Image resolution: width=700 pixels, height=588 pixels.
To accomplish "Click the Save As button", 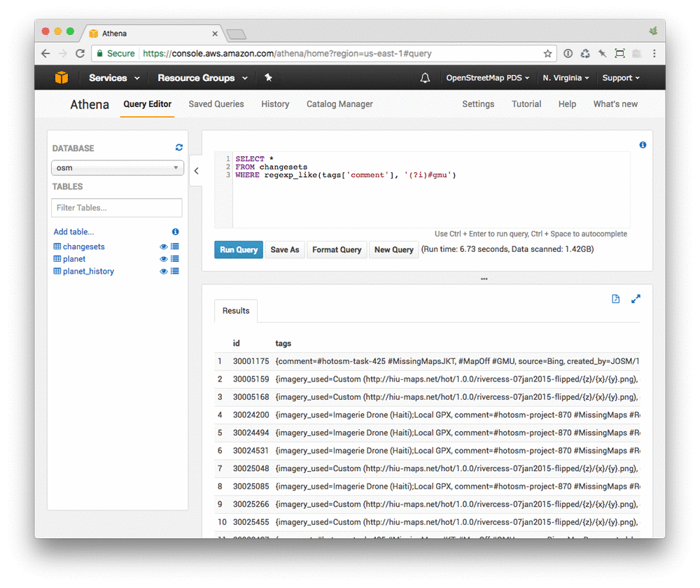I will 285,250.
